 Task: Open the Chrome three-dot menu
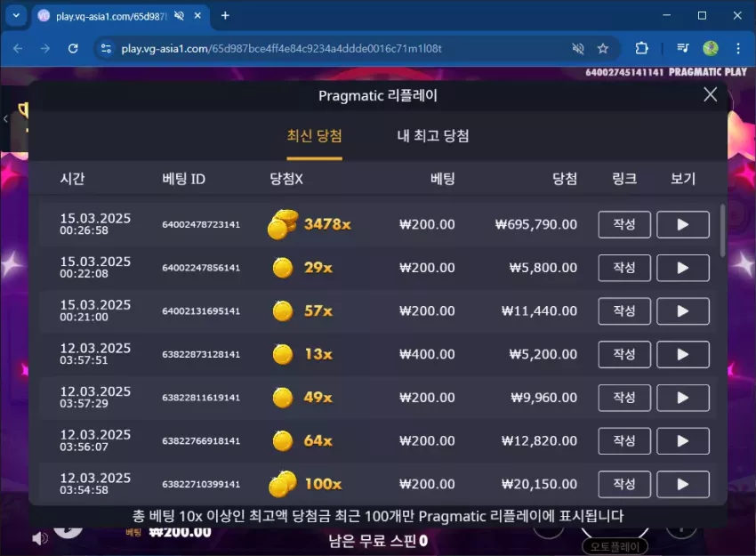coord(738,48)
